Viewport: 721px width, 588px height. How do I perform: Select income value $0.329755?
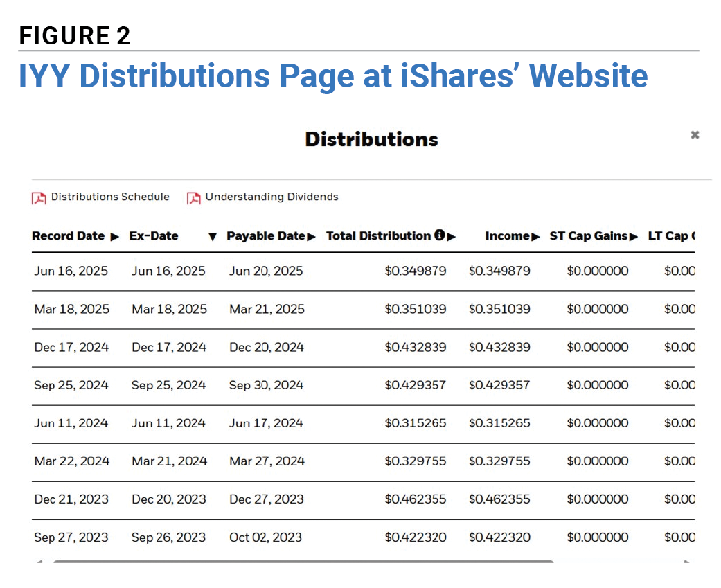[499, 461]
